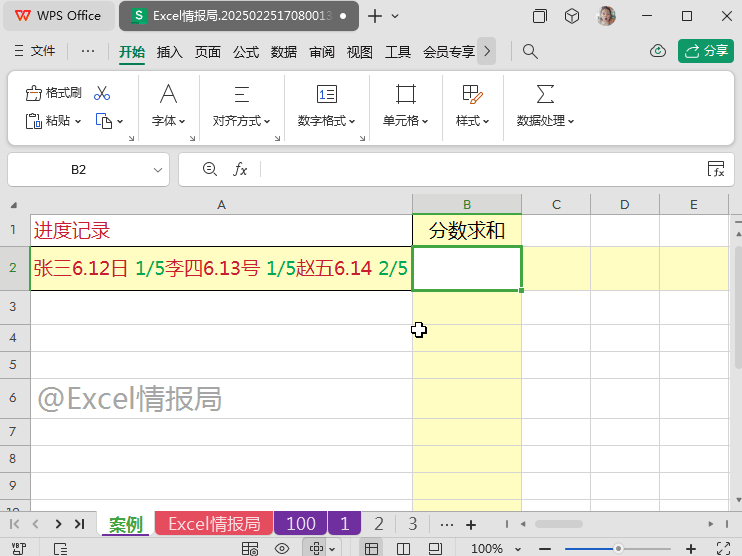Click the zoom magnifier icon in formula bar

(210, 170)
